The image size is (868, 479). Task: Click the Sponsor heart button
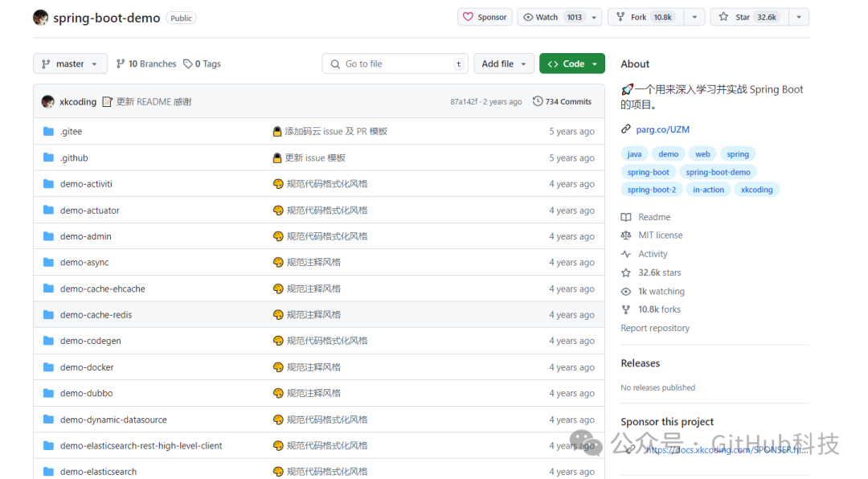(485, 17)
